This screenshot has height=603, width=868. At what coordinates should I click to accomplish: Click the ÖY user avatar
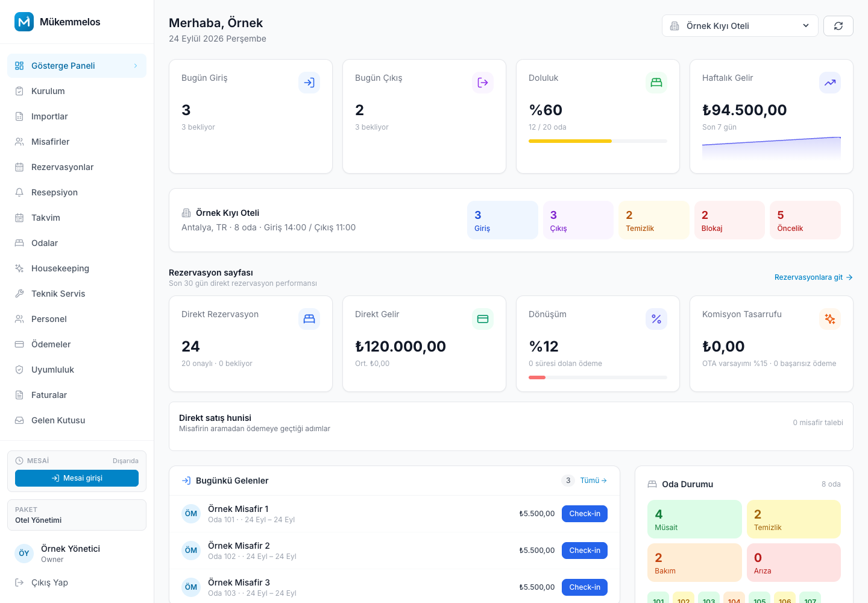[x=24, y=553]
